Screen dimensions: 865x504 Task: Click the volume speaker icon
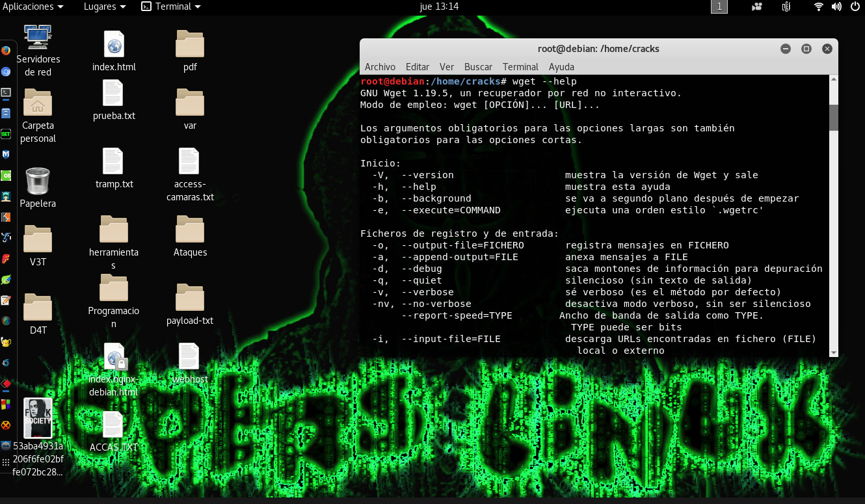pos(836,7)
